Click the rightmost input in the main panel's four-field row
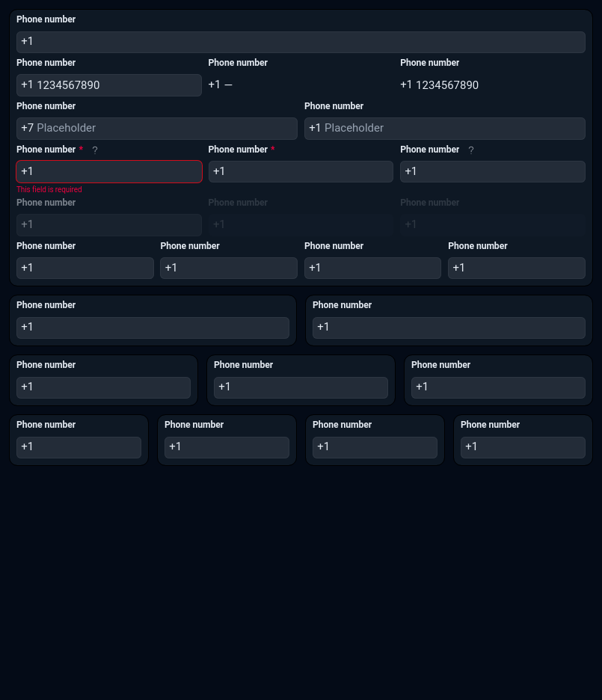Screen dimensions: 602x700 click(516, 268)
